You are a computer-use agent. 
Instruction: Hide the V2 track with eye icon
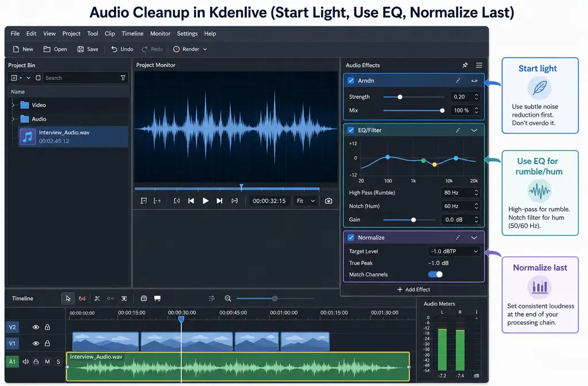click(x=36, y=327)
